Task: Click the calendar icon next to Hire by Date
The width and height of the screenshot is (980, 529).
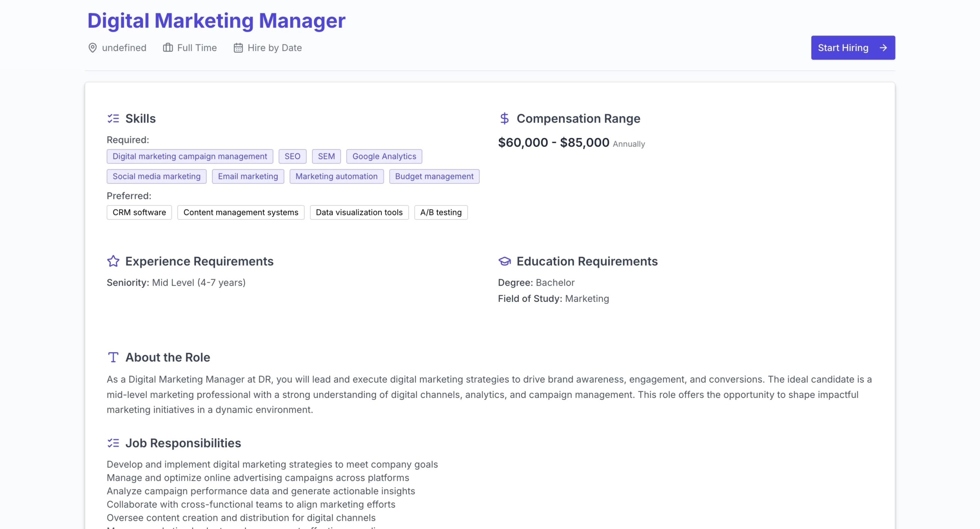Action: (x=238, y=48)
